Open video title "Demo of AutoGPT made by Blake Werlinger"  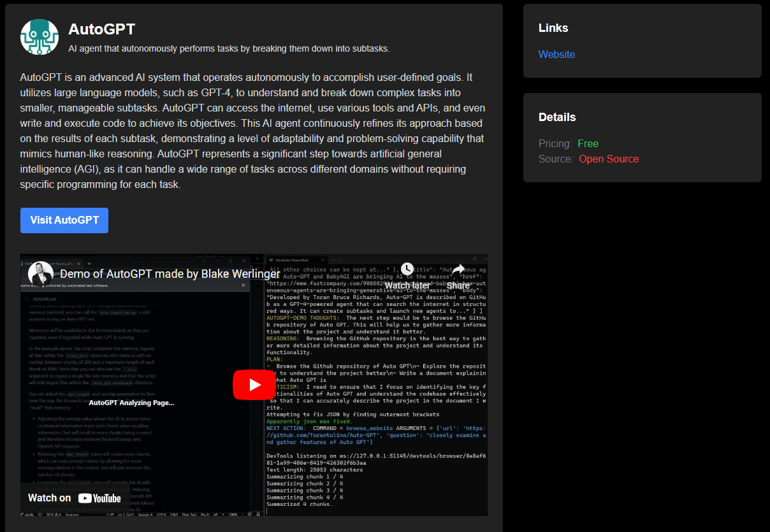pyautogui.click(x=170, y=274)
